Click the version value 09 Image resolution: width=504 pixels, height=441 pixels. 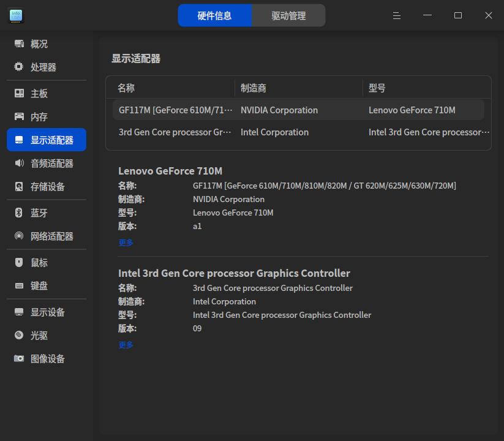click(197, 328)
